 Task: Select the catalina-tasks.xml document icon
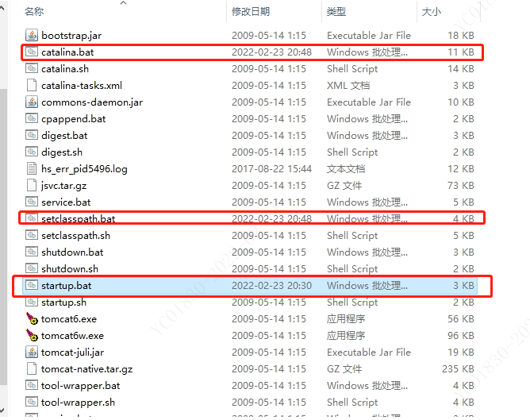(x=32, y=85)
